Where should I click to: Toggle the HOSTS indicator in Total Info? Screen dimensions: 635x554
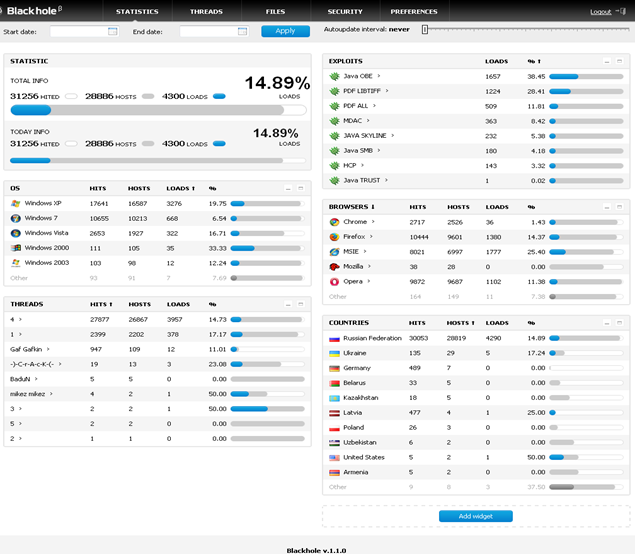click(148, 97)
